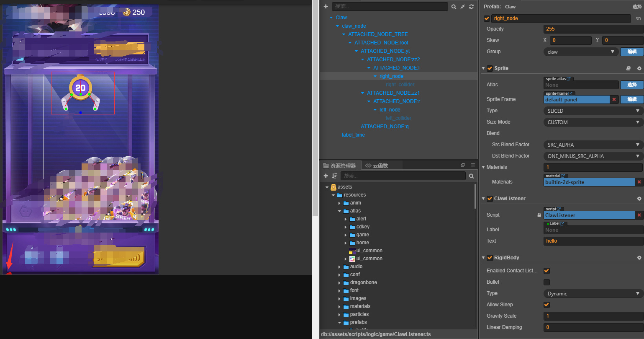Select ATTACHED_NODE:q in hierarchy
The width and height of the screenshot is (644, 339).
coord(385,127)
